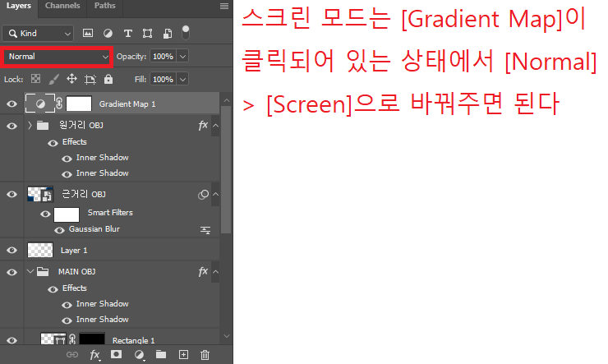Image resolution: width=608 pixels, height=364 pixels.
Task: Collapse the MAIN OBJ group chevron
Action: coord(30,271)
